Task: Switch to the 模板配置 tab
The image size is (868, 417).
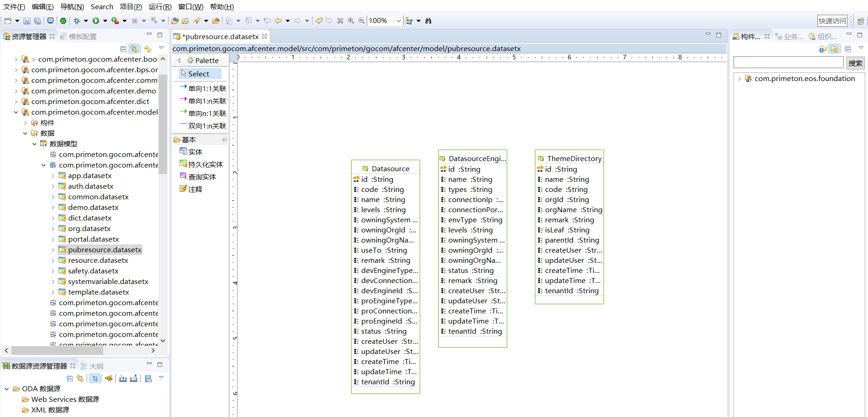Action: [78, 36]
